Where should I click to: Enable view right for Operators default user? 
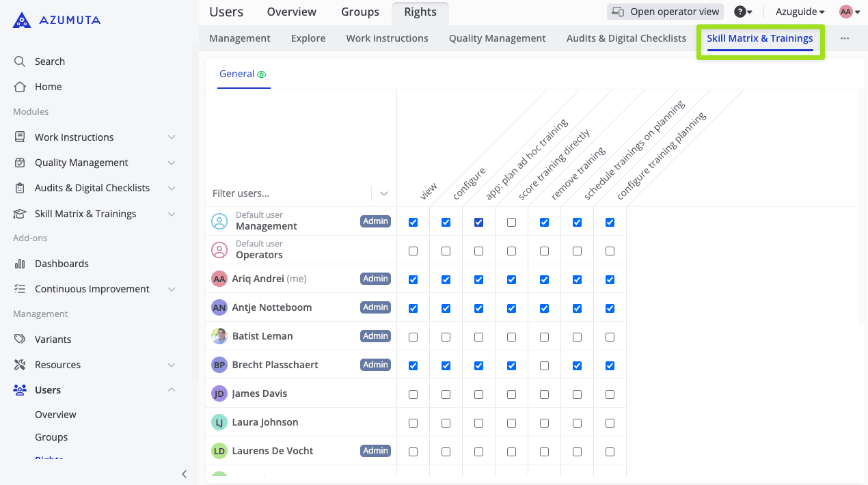point(413,251)
